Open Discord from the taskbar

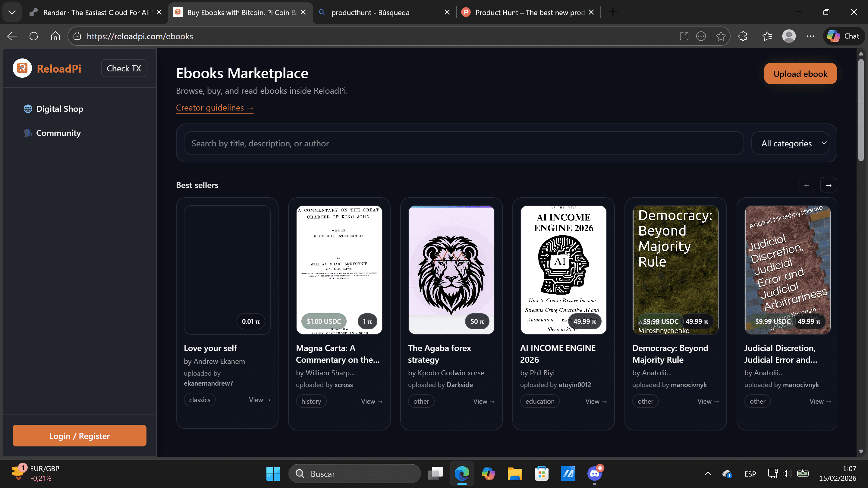coord(594,474)
